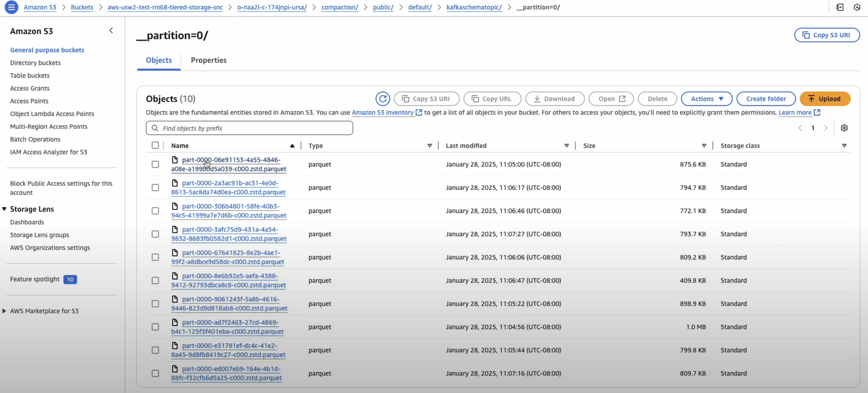868x393 pixels.
Task: Open the hamburger navigation menu icon
Action: (11, 7)
